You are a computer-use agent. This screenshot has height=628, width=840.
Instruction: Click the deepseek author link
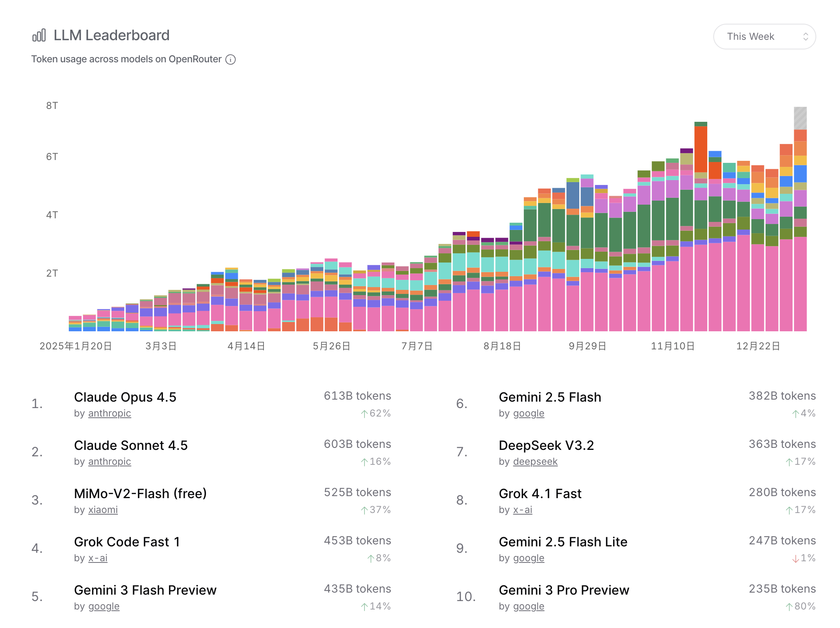pos(535,462)
